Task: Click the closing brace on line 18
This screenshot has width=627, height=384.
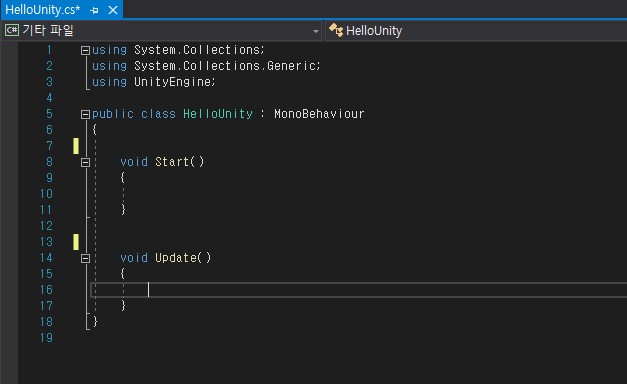Action: (95, 322)
